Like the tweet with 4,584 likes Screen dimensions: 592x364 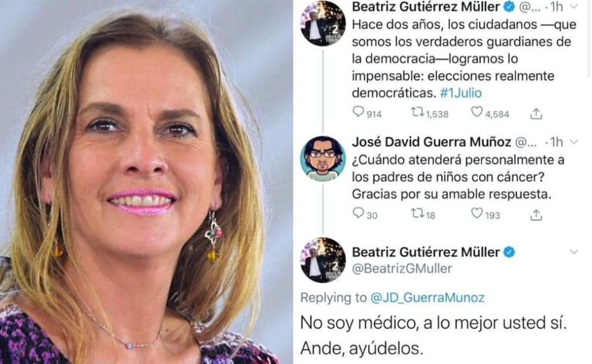pyautogui.click(x=477, y=112)
